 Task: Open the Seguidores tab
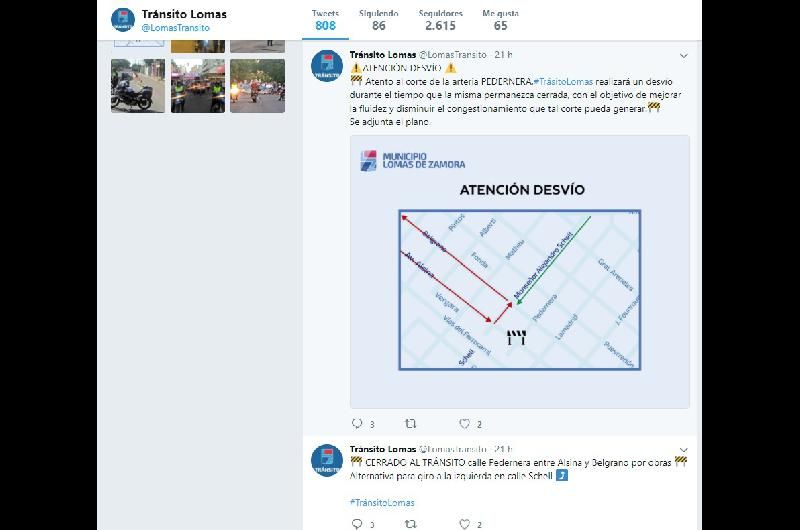point(439,20)
